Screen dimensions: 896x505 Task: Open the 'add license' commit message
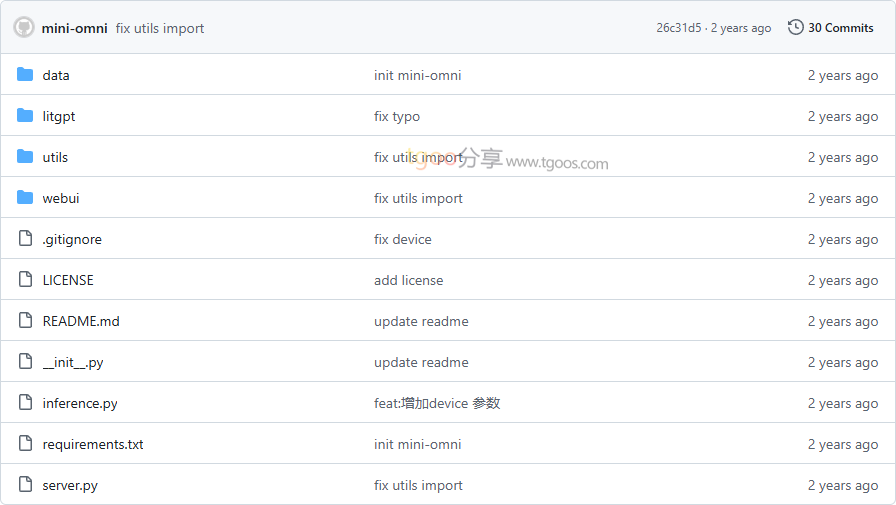(x=408, y=280)
